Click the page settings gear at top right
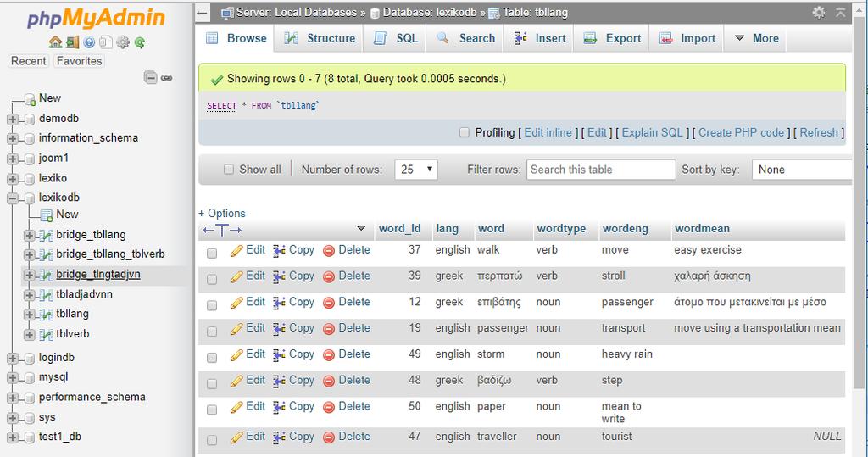 [819, 12]
